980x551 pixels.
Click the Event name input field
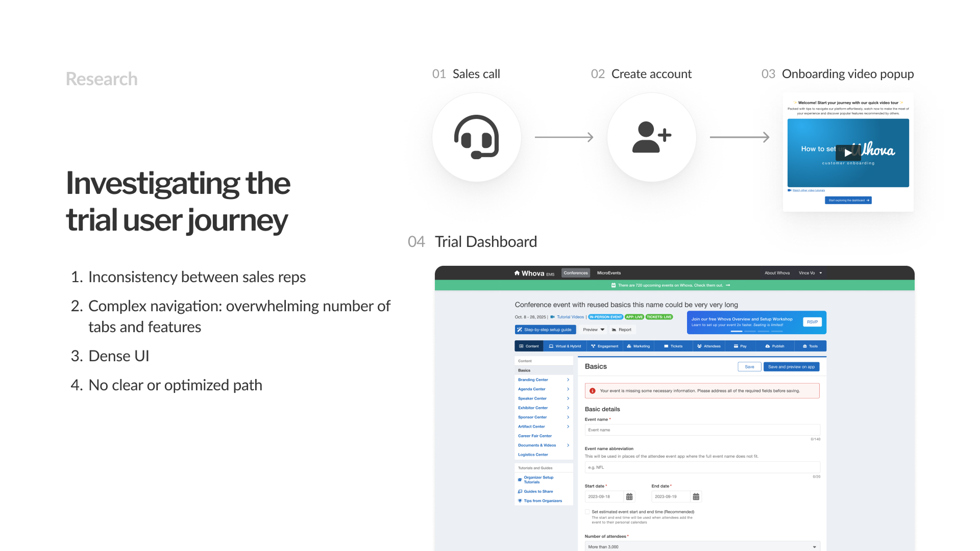[x=702, y=430]
